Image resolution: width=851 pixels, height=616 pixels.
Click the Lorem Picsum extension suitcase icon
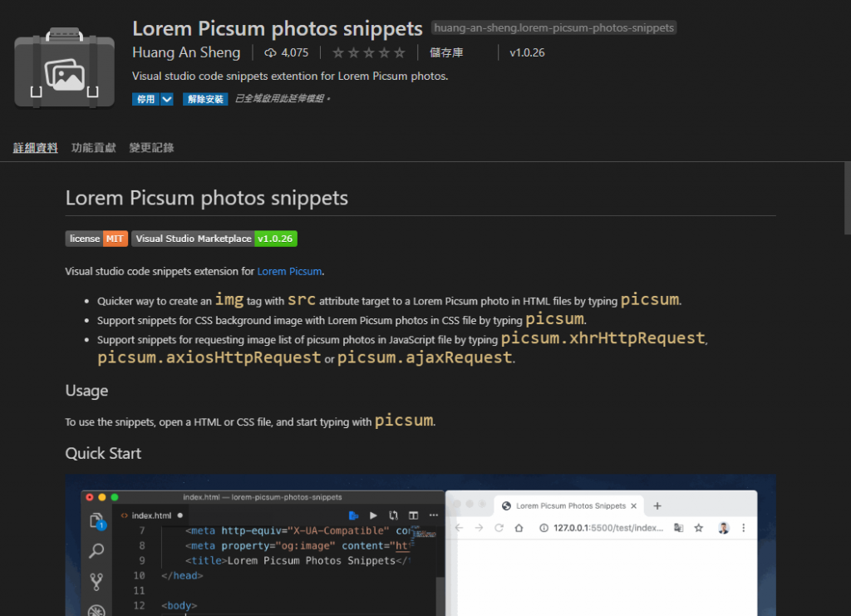coord(64,67)
